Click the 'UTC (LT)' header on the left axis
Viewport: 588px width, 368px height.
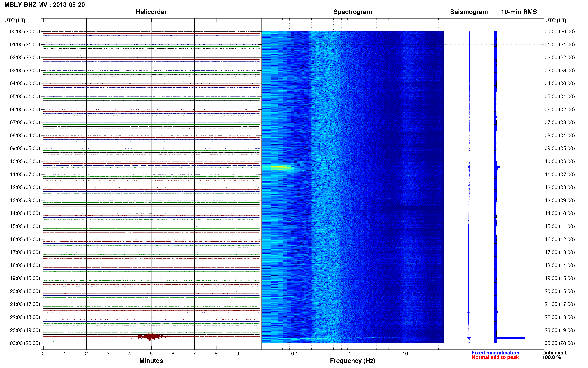[15, 20]
